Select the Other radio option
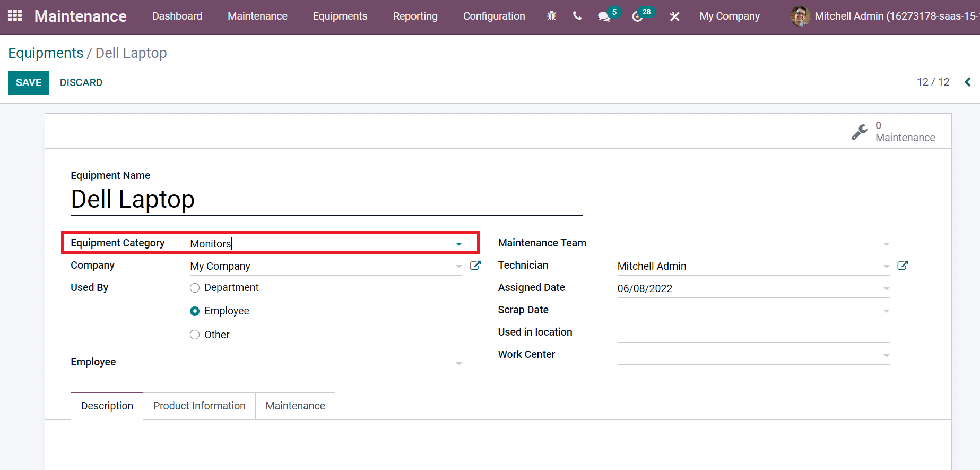The image size is (980, 470). pyautogui.click(x=195, y=335)
